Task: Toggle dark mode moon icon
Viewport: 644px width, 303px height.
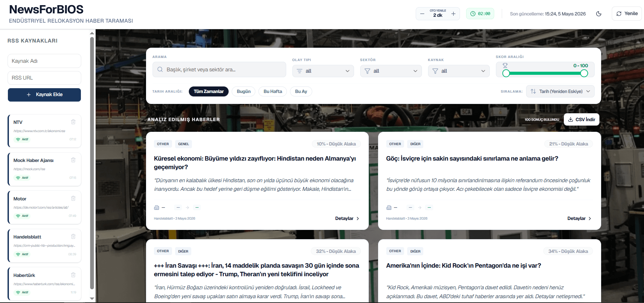Action: [599, 14]
